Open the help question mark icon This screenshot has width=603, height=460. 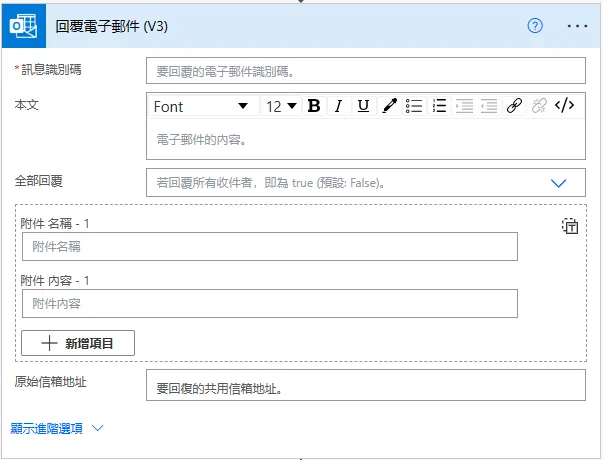point(535,26)
